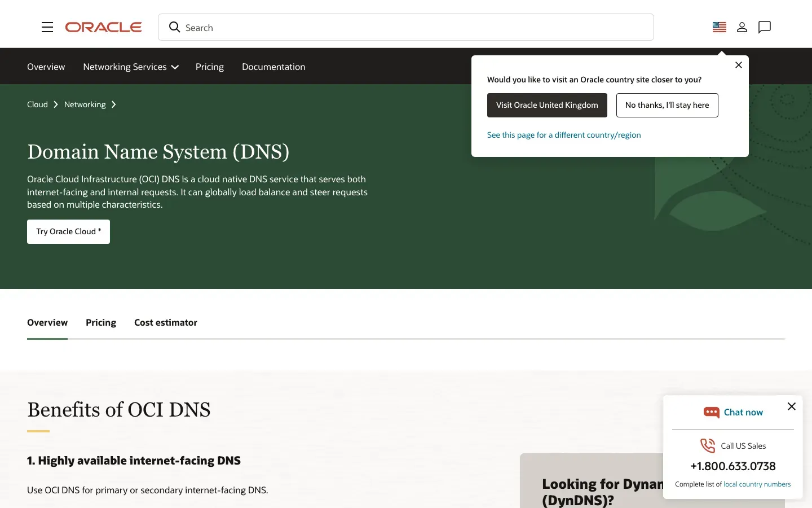Close the chat and sales widget

coord(792,406)
